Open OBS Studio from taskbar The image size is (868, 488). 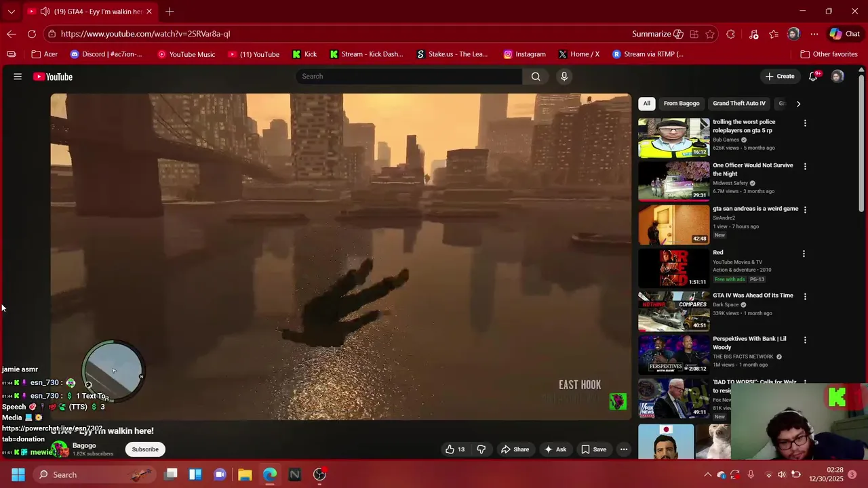tap(319, 474)
